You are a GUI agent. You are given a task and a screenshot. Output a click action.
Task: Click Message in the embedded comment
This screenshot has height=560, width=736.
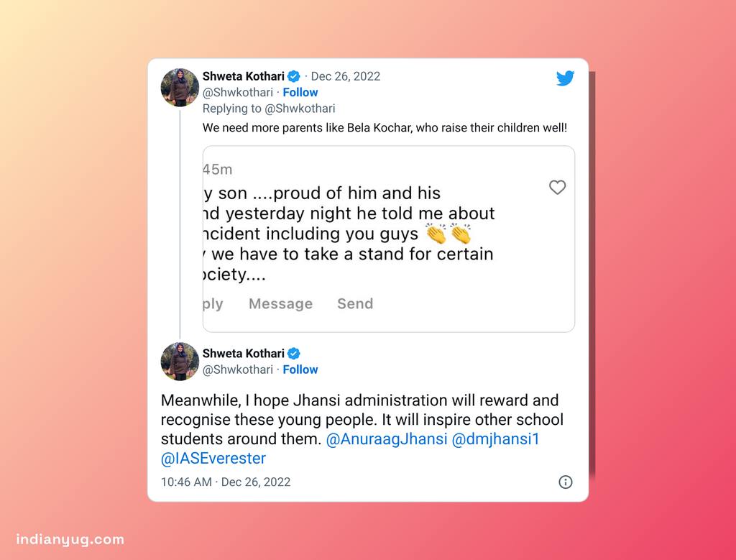pos(280,303)
